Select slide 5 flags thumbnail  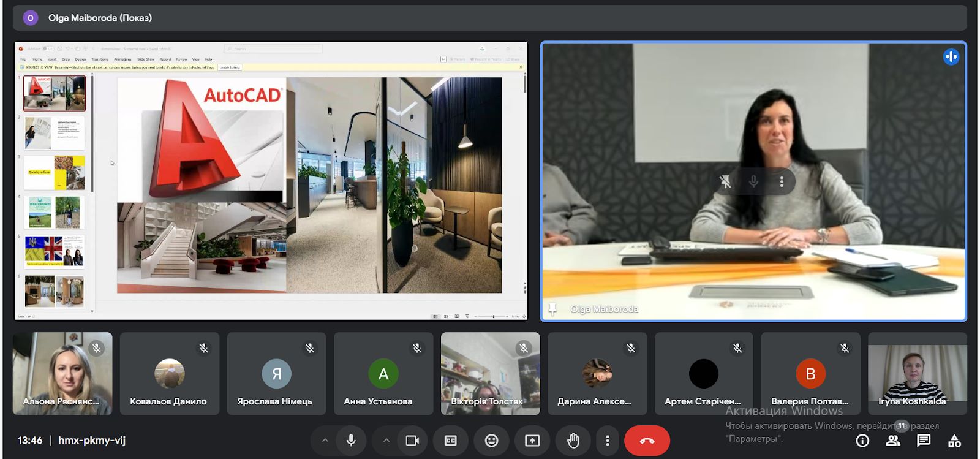(x=55, y=251)
